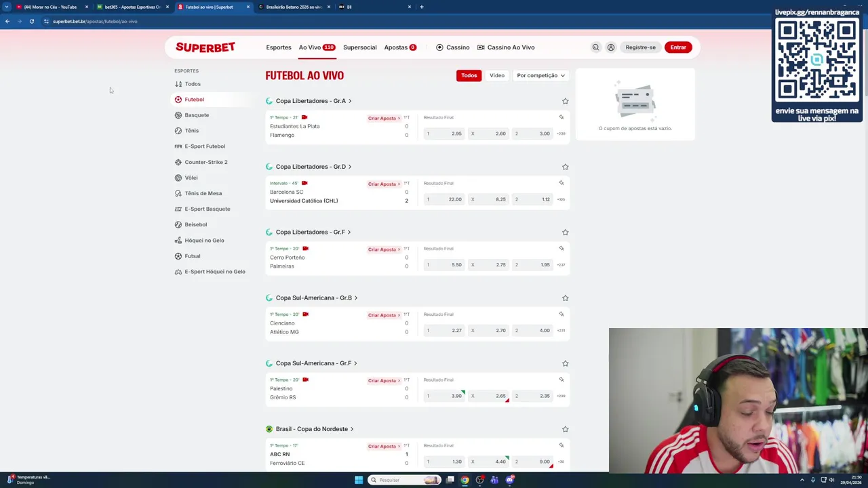Pin the Cerro Porteño vs Palmeiras match
Viewport: 868px width, 488px height.
pyautogui.click(x=561, y=249)
